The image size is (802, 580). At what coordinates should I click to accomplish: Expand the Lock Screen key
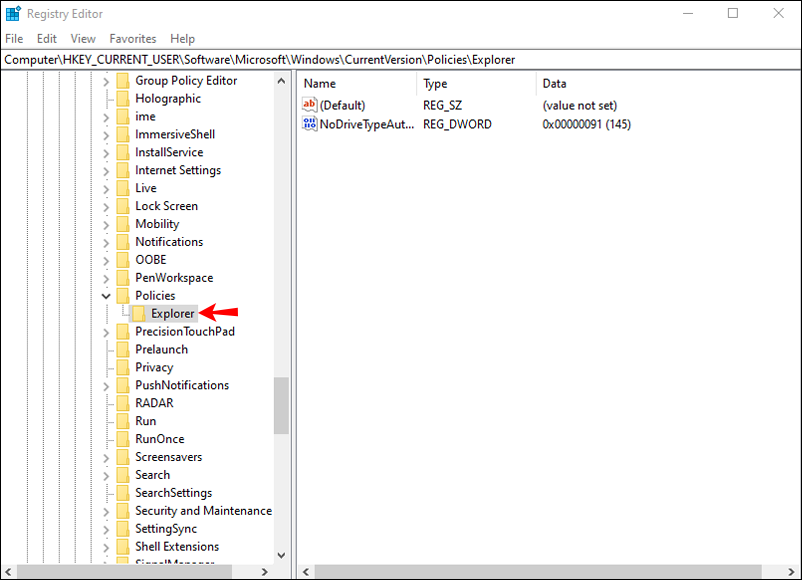[106, 207]
